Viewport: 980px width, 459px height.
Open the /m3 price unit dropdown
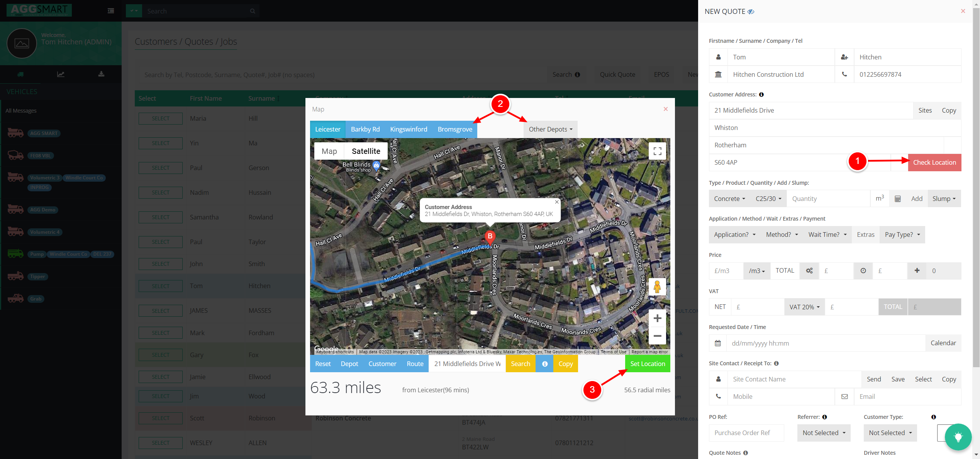[757, 271]
